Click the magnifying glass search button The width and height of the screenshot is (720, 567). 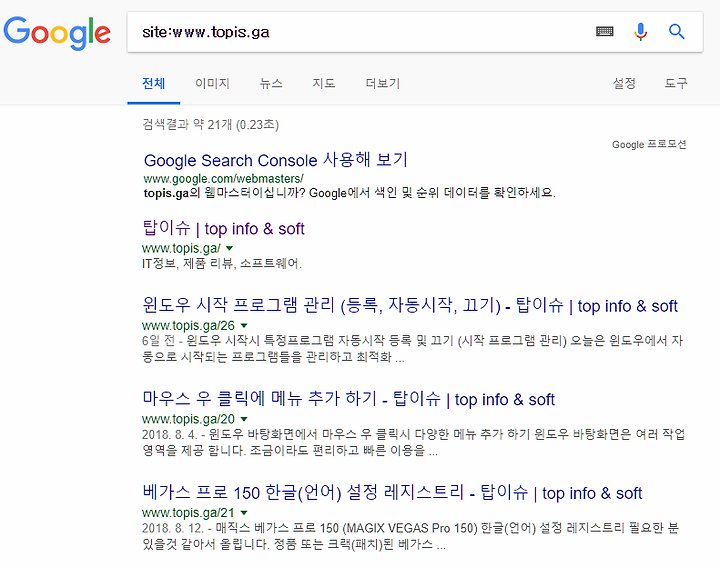[x=676, y=32]
